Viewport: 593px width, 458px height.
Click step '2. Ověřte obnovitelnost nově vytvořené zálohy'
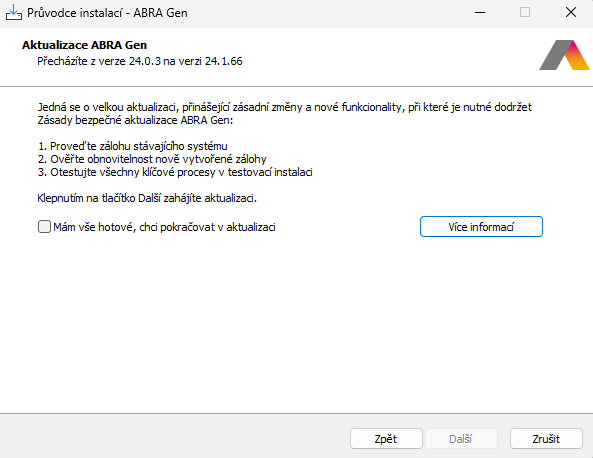pos(152,159)
